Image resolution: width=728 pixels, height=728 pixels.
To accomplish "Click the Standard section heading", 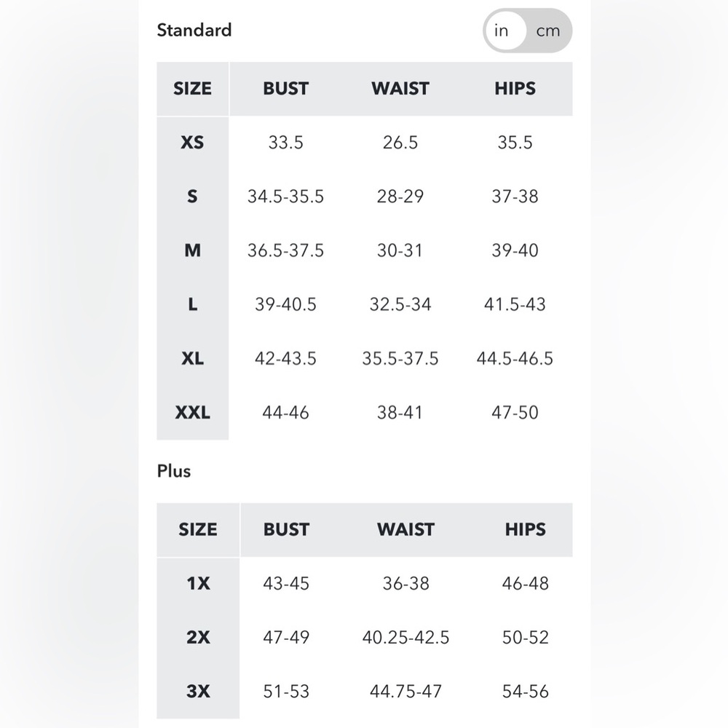I will click(x=194, y=30).
